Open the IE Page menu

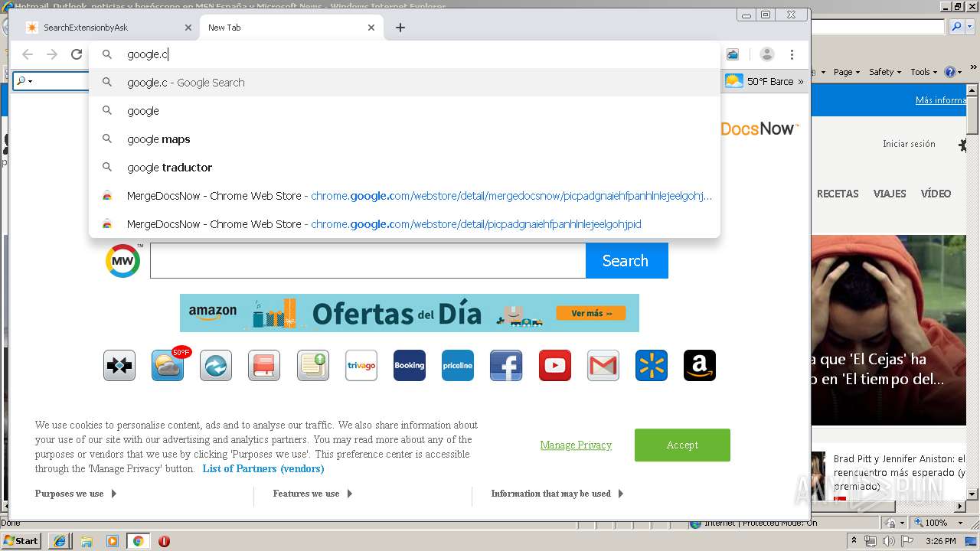pos(846,72)
